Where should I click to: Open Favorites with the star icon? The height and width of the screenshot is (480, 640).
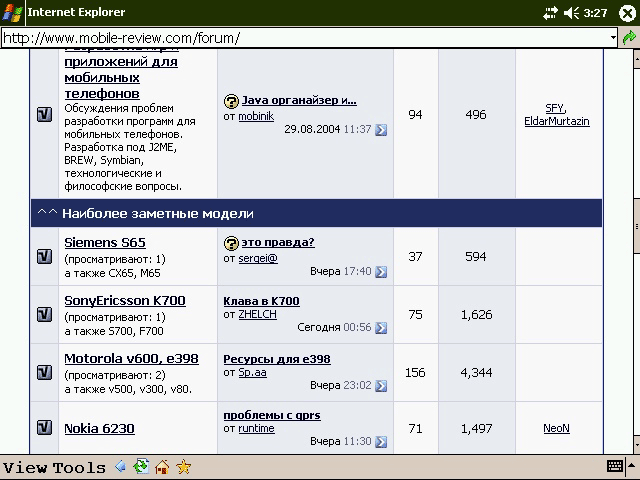[183, 466]
